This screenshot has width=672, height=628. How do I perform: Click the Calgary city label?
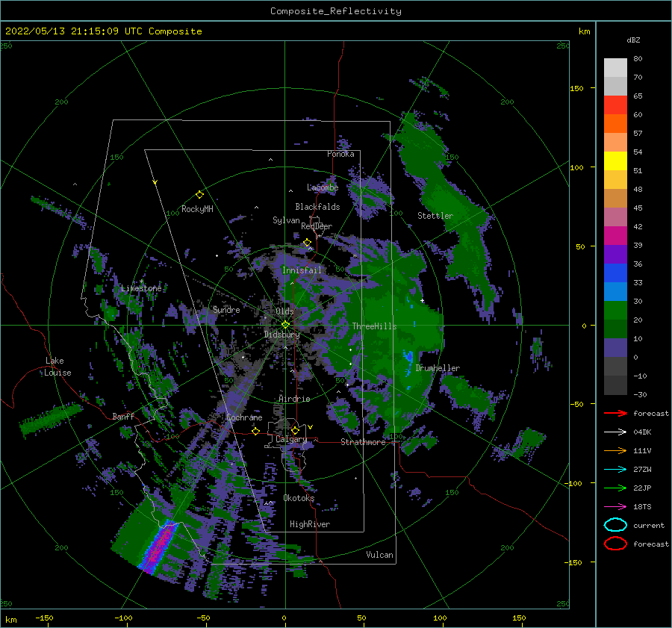[291, 439]
